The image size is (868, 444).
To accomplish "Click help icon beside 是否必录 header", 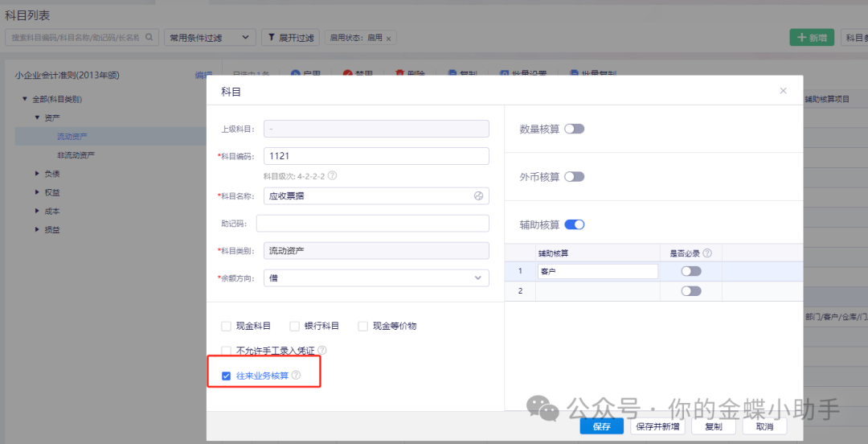I will (x=707, y=253).
